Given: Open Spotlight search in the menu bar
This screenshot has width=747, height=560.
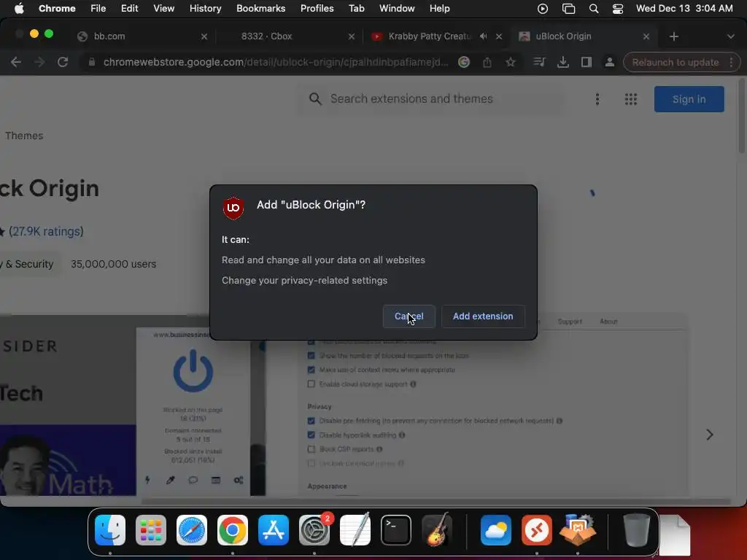Looking at the screenshot, I should point(594,8).
